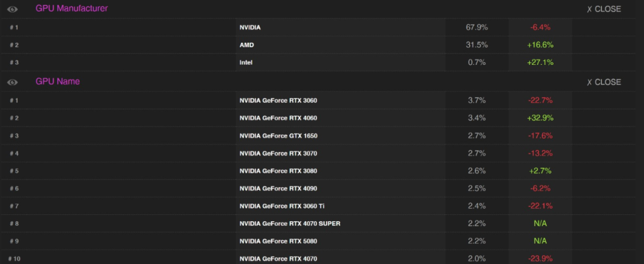This screenshot has height=264, width=644.
Task: Click the +32.9% change value
Action: (x=540, y=118)
